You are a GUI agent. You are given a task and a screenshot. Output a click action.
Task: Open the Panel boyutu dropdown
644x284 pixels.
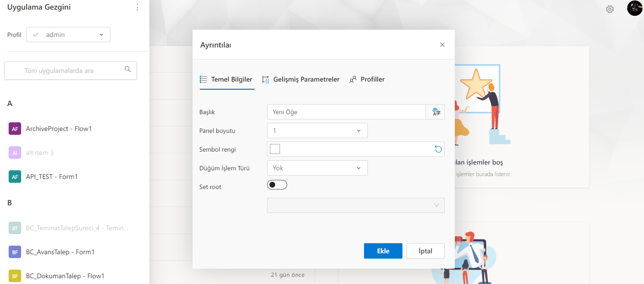click(x=317, y=130)
